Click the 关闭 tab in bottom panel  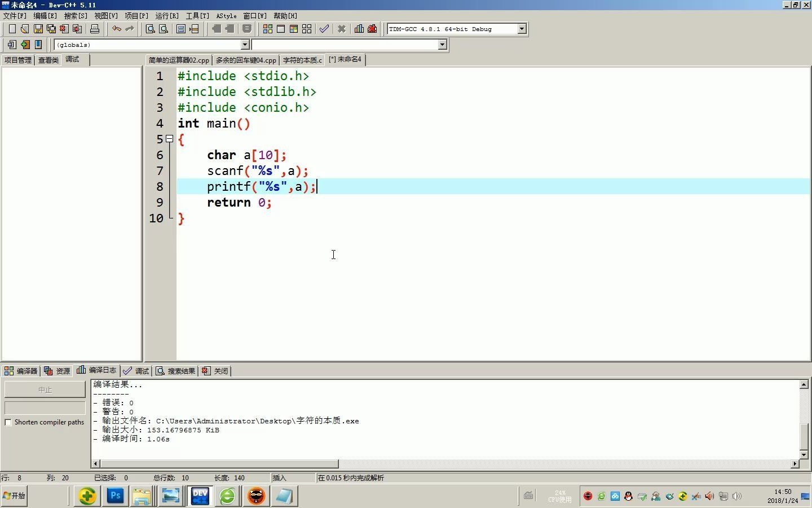(x=215, y=371)
